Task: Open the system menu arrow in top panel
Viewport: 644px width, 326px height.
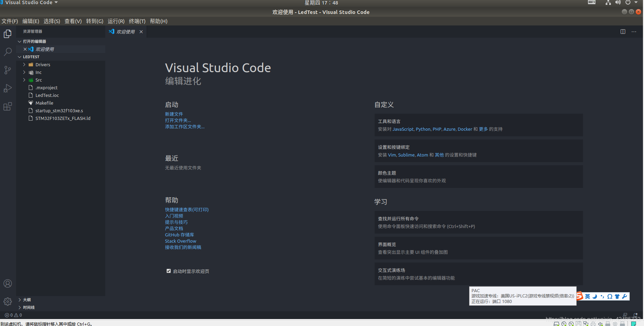Action: pos(636,2)
